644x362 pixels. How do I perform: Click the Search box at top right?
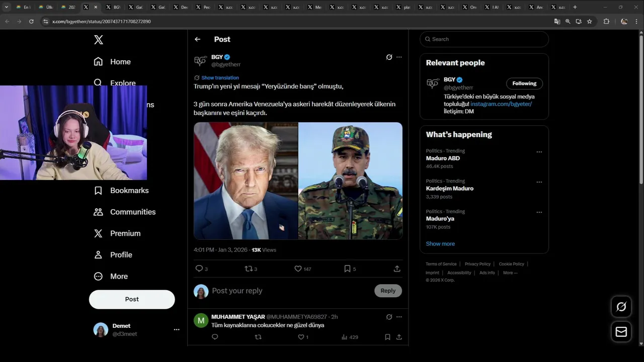click(484, 39)
